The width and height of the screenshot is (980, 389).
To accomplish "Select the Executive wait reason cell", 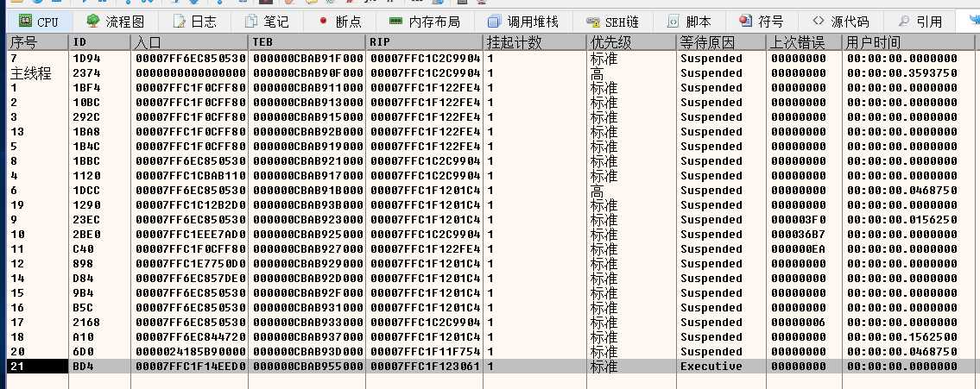I will tap(711, 367).
